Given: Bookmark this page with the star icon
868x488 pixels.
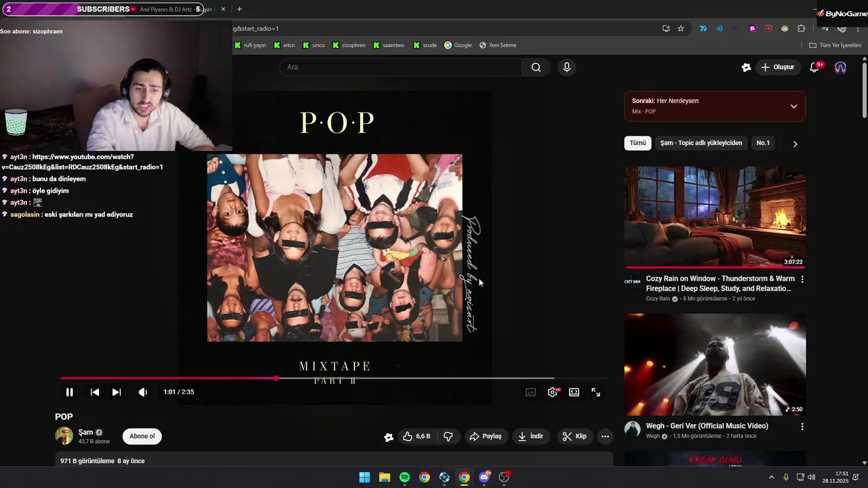Looking at the screenshot, I should pyautogui.click(x=681, y=28).
